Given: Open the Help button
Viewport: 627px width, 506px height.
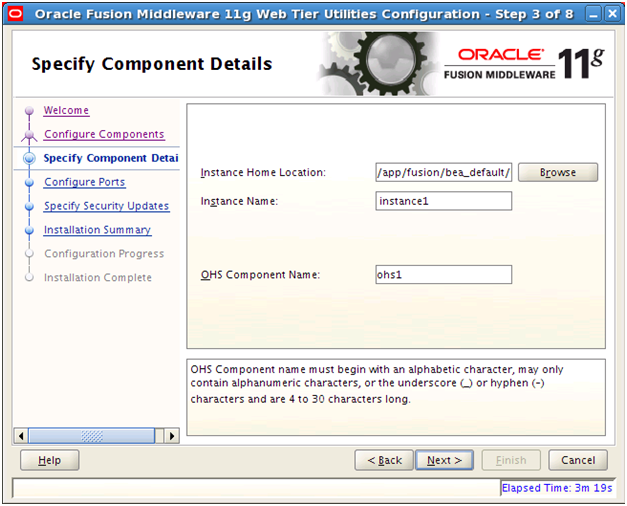Looking at the screenshot, I should 50,460.
